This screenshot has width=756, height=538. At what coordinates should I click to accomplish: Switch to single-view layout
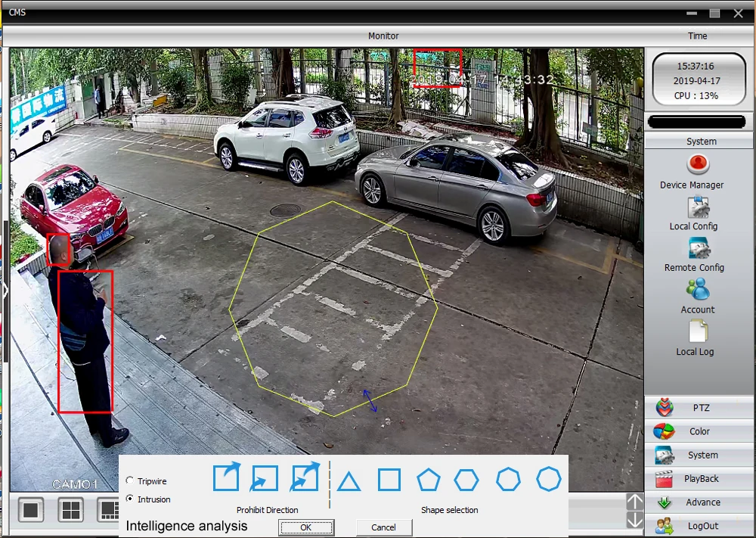click(31, 510)
